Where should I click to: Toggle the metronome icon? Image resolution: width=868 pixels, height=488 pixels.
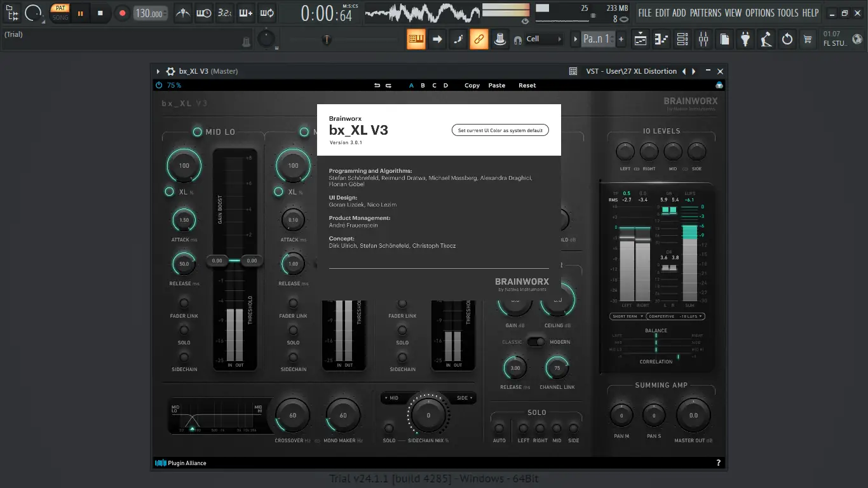[182, 13]
